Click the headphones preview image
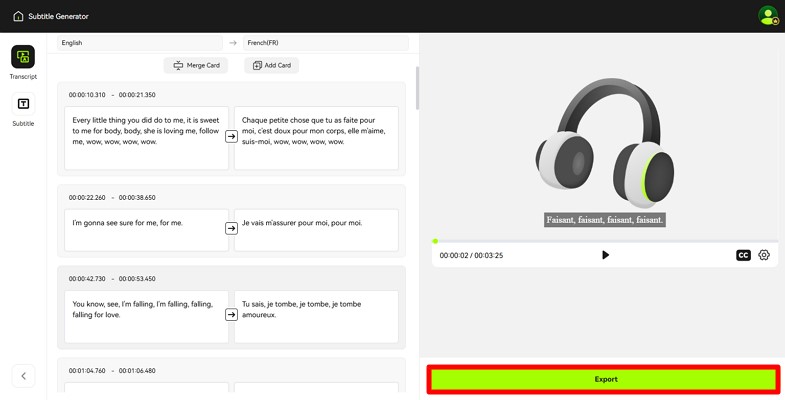The width and height of the screenshot is (785, 400). click(x=605, y=143)
